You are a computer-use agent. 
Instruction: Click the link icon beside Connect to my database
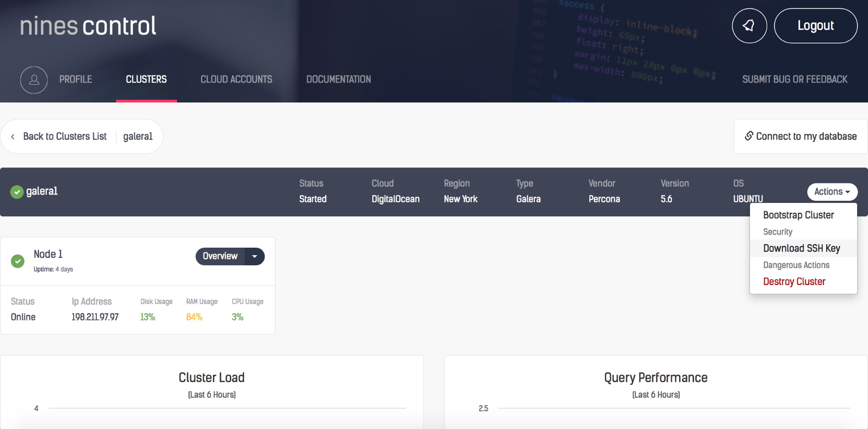[x=749, y=136]
